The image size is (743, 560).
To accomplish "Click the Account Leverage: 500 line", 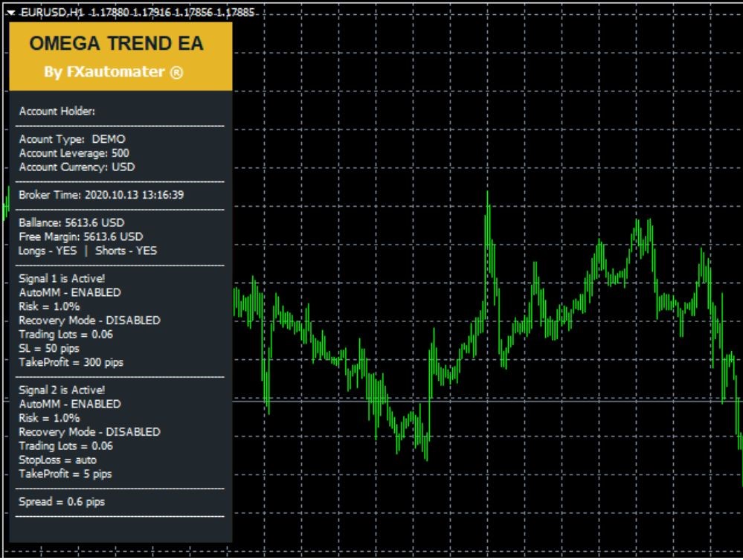I will click(74, 153).
